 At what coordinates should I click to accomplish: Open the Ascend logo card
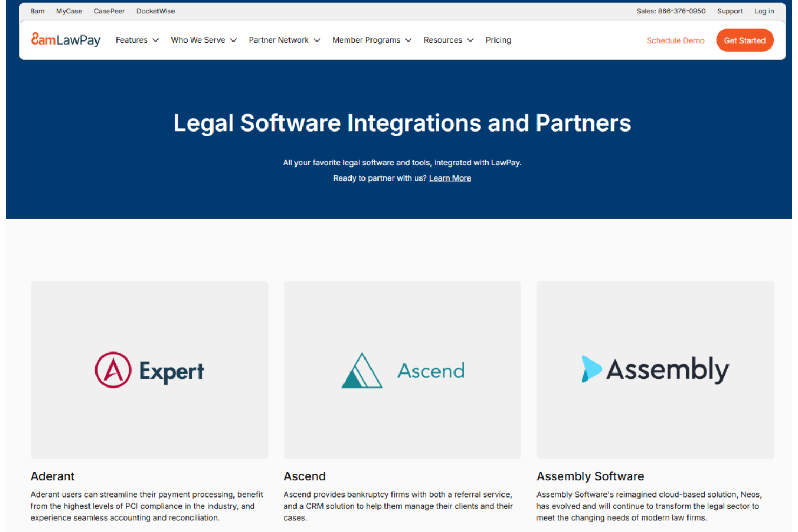[x=402, y=370]
